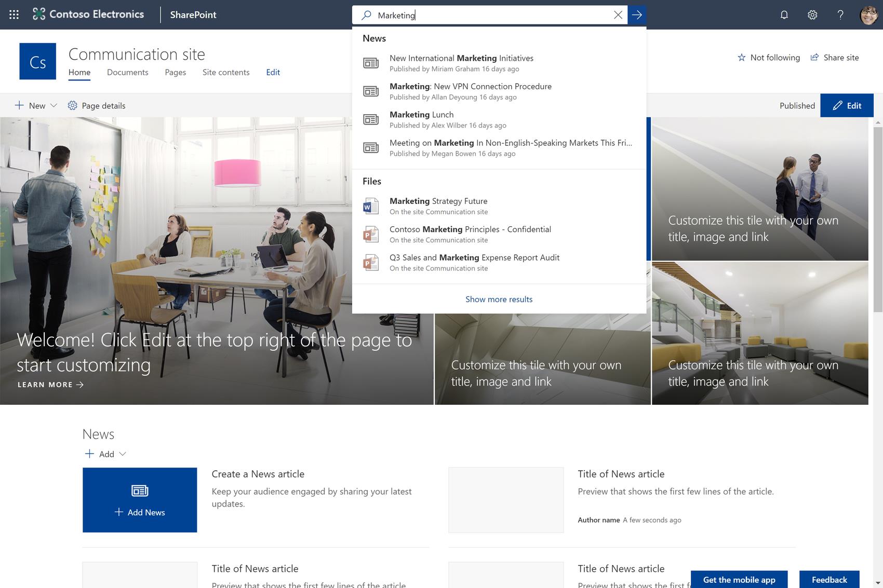The height and width of the screenshot is (588, 883).
Task: Click the Feedback button
Action: pos(830,579)
